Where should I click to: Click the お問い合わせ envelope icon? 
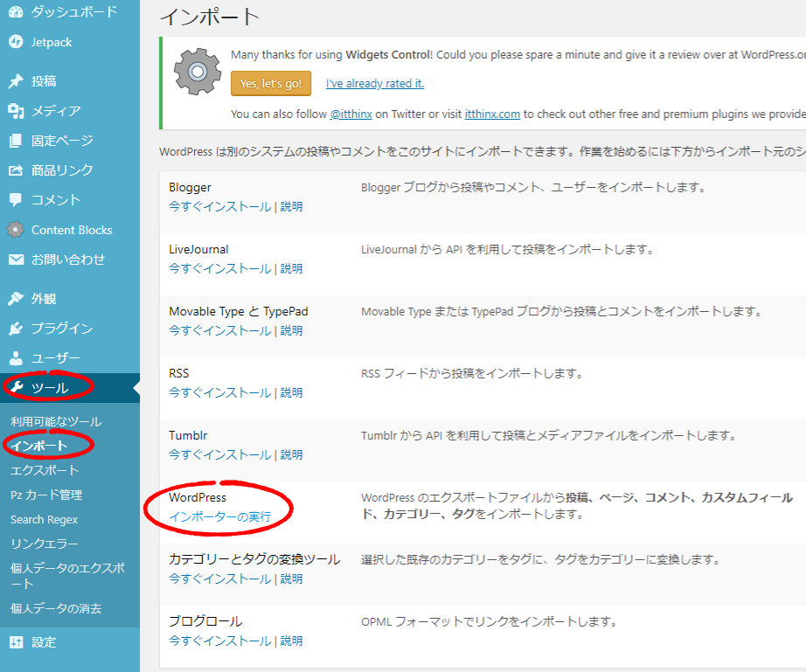16,260
